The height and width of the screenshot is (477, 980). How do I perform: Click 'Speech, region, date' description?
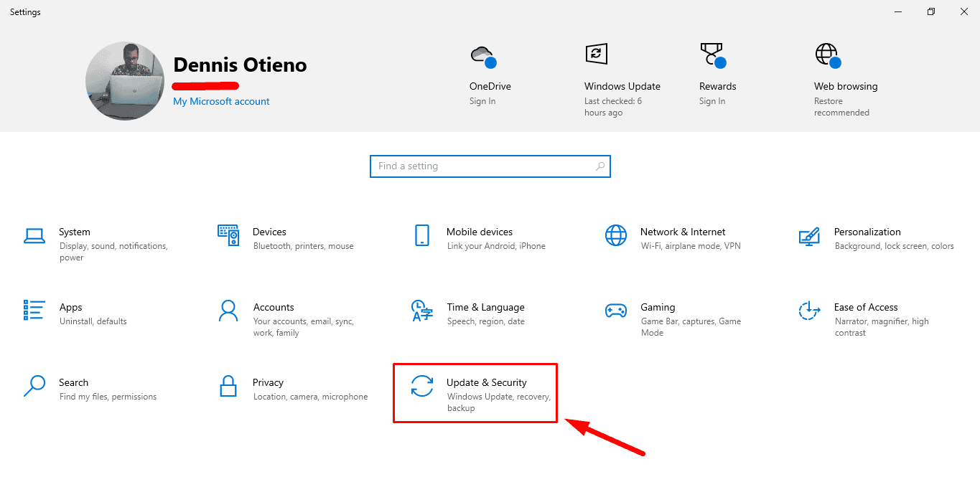pyautogui.click(x=486, y=321)
